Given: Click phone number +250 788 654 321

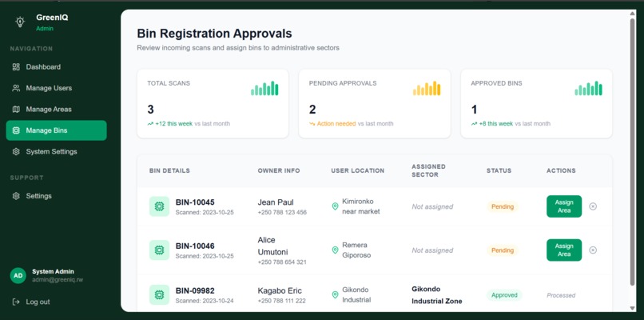Looking at the screenshot, I should coord(282,262).
